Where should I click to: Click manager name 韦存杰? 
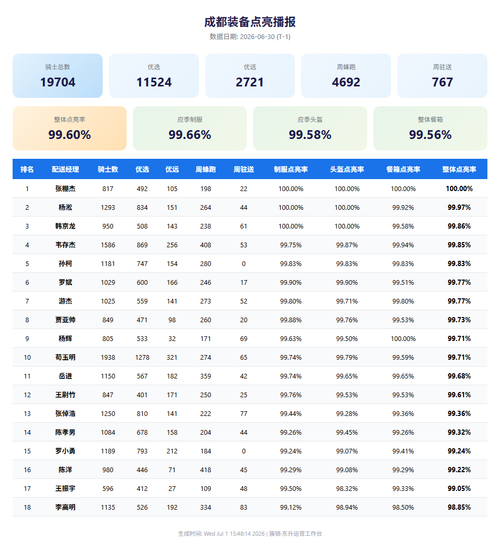click(65, 245)
